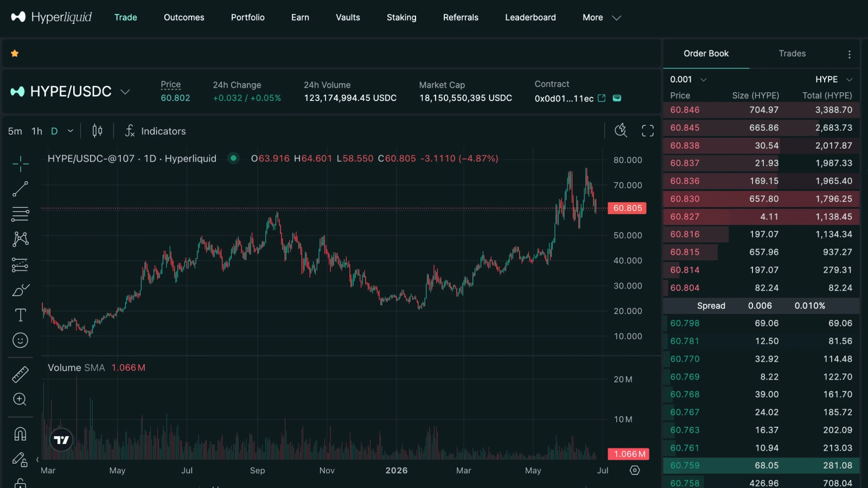Choose the text annotation tool

point(20,315)
